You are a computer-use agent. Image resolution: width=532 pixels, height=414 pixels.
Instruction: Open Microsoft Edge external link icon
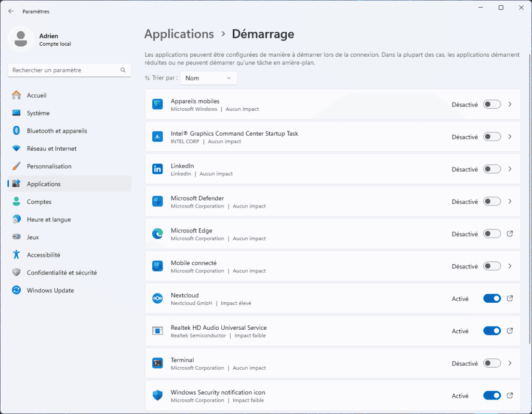[x=510, y=234]
